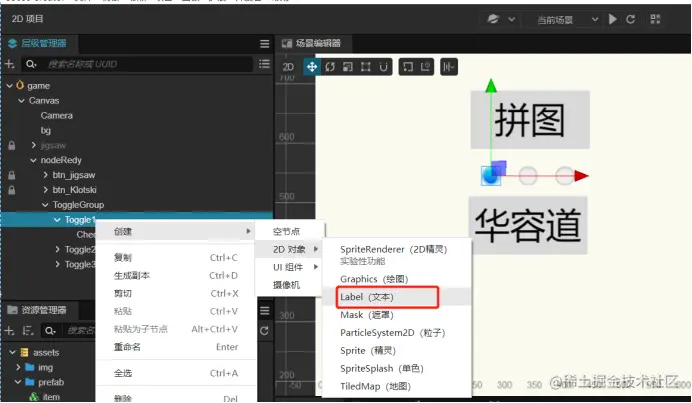Click the assets sort icon
The image size is (692, 403).
[x=28, y=331]
